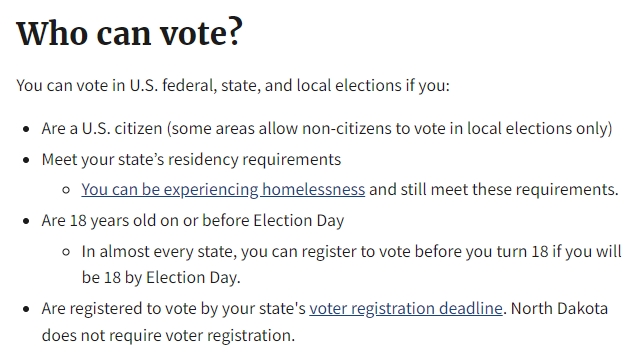This screenshot has width=638, height=363.
Task: Click 'Are registered to vote by your state's' text
Action: tap(173, 308)
